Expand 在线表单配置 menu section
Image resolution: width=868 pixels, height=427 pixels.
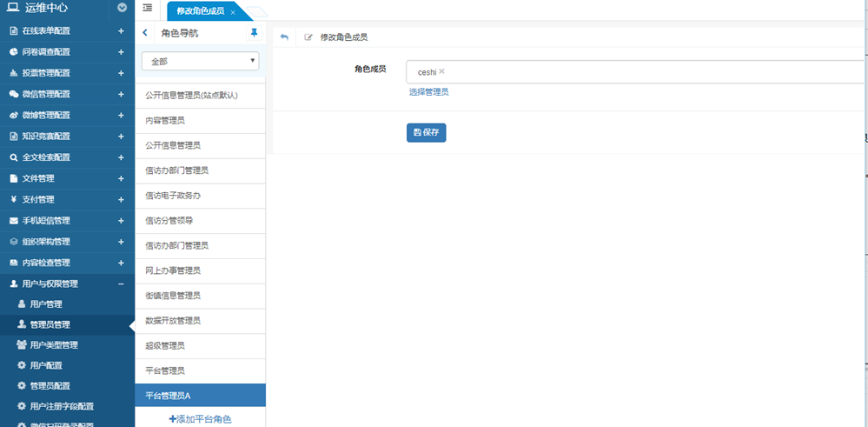pyautogui.click(x=121, y=30)
